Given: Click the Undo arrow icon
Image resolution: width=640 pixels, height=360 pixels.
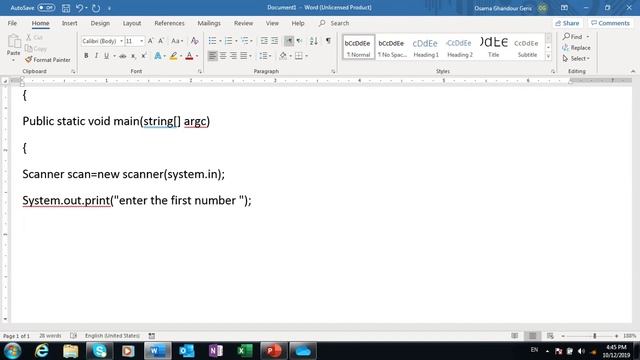Looking at the screenshot, I should 80,8.
